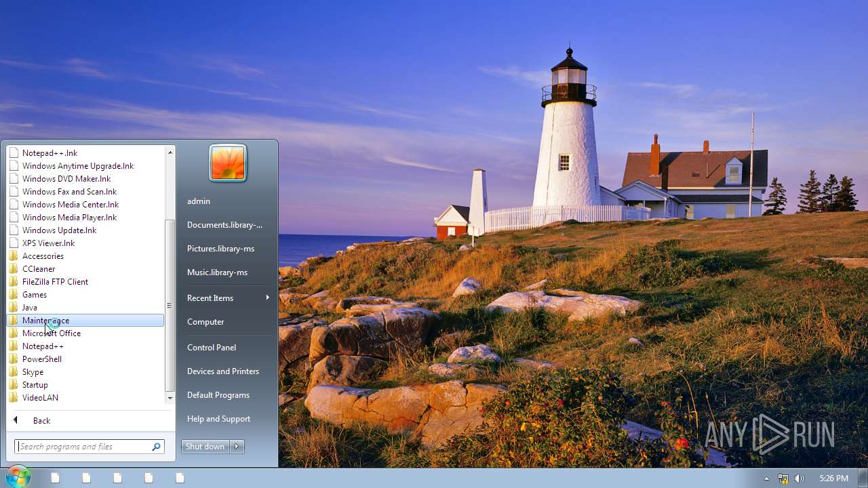This screenshot has width=868, height=488.
Task: Open the PowerShell folder icon
Action: (x=14, y=359)
